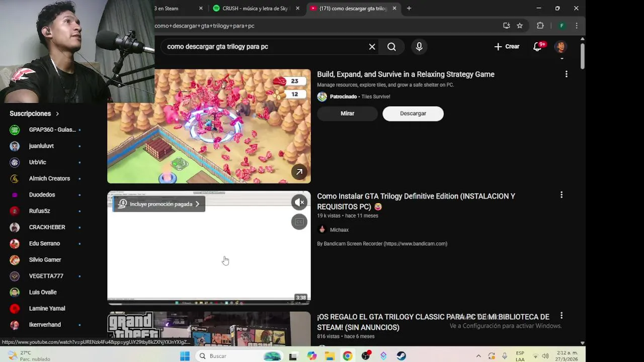Open File Explorer from the taskbar
This screenshot has width=644, height=362.
click(330, 356)
